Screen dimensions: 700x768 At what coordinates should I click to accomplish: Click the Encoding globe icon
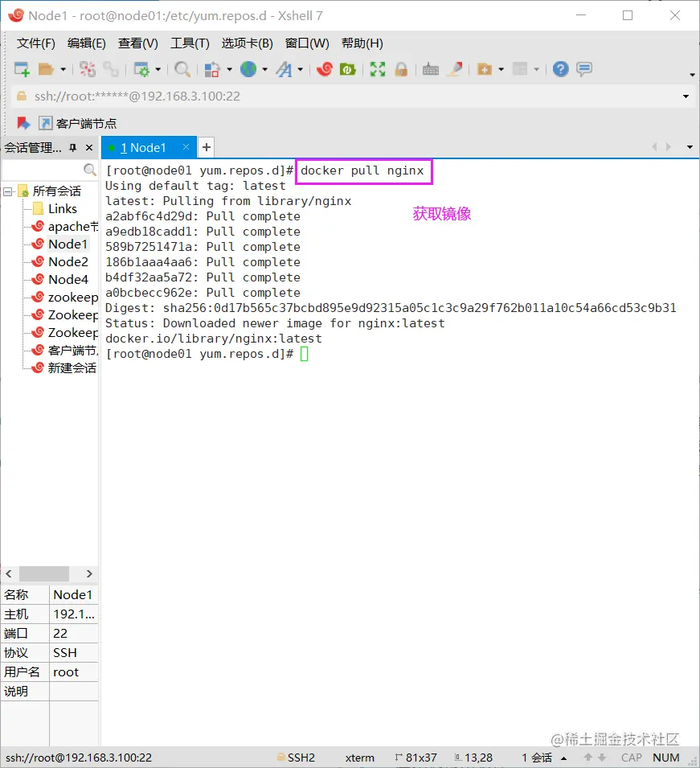(248, 69)
